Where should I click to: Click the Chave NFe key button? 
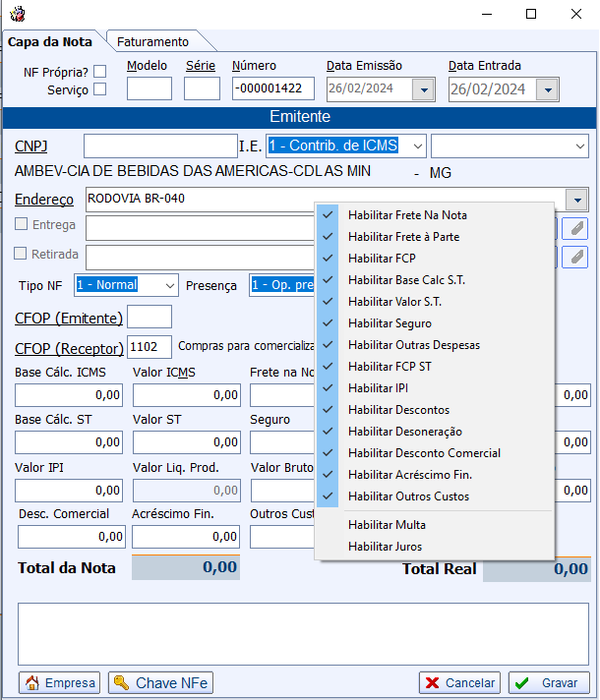point(160,682)
